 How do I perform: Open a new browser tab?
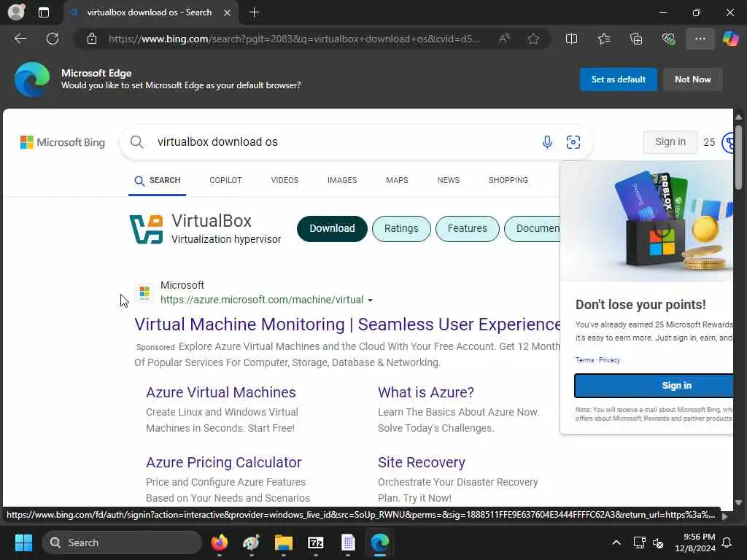pos(255,12)
